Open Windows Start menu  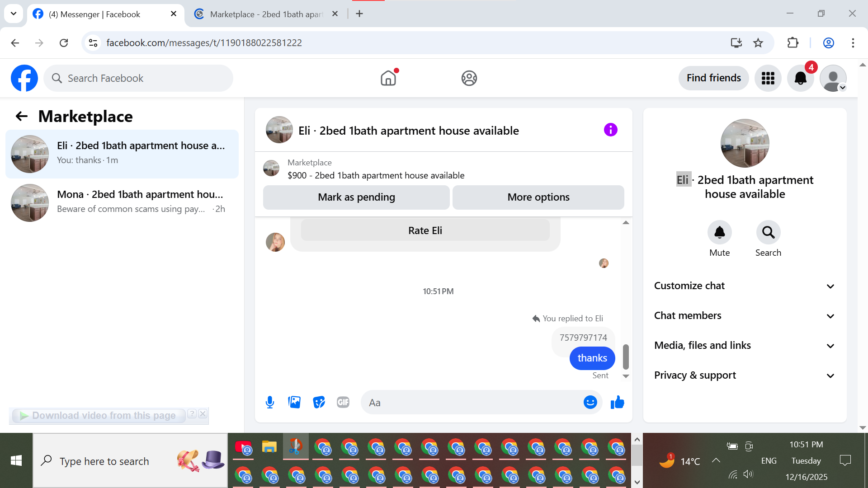coord(16,460)
